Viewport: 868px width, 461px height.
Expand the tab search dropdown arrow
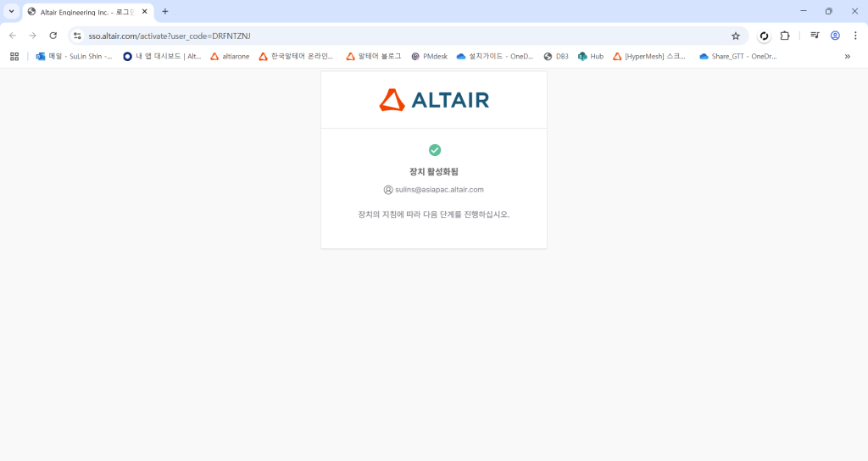[12, 11]
